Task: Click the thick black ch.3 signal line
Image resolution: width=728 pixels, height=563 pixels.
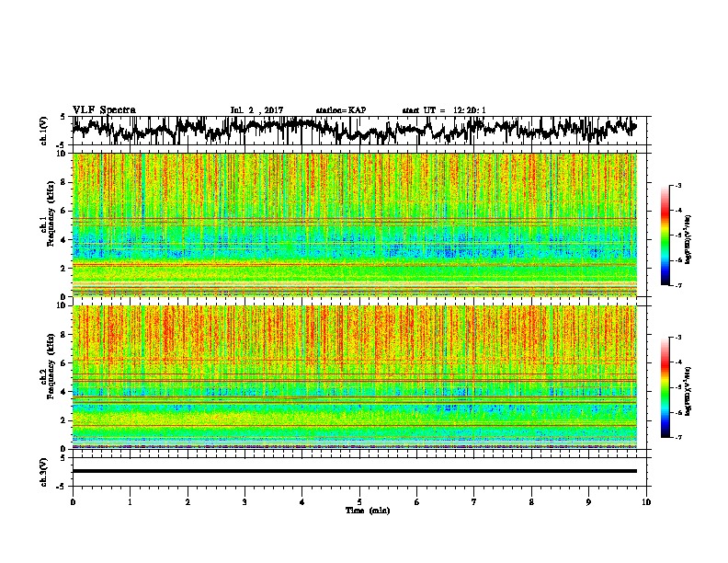Action: click(x=355, y=471)
